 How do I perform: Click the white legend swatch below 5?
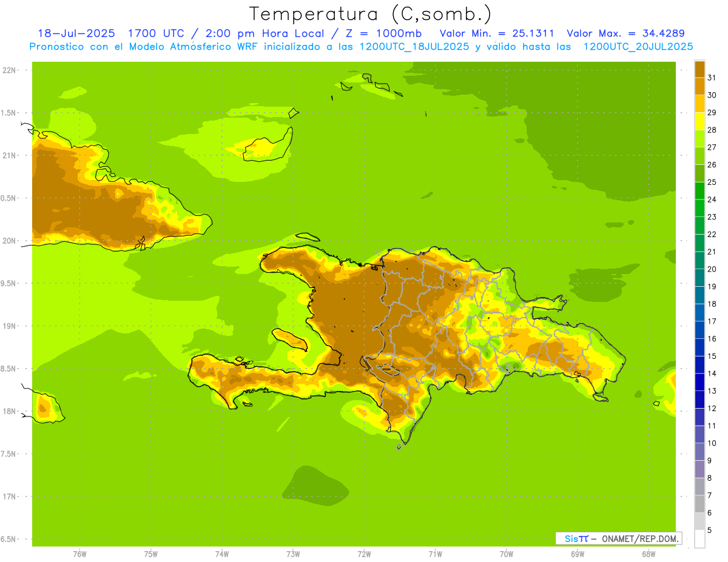pos(699,539)
